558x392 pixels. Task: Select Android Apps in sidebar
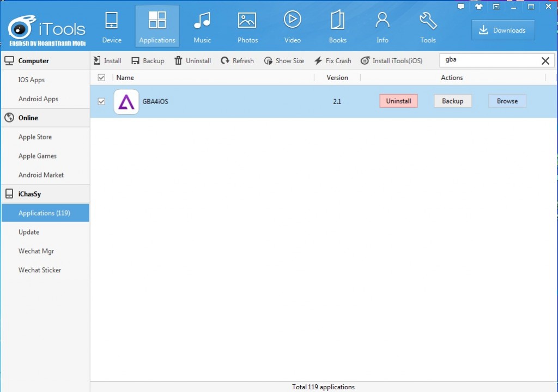pos(38,99)
